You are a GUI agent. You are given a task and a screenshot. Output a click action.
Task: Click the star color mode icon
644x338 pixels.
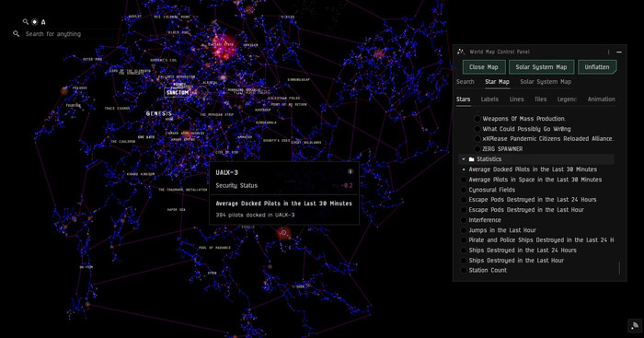click(x=35, y=22)
